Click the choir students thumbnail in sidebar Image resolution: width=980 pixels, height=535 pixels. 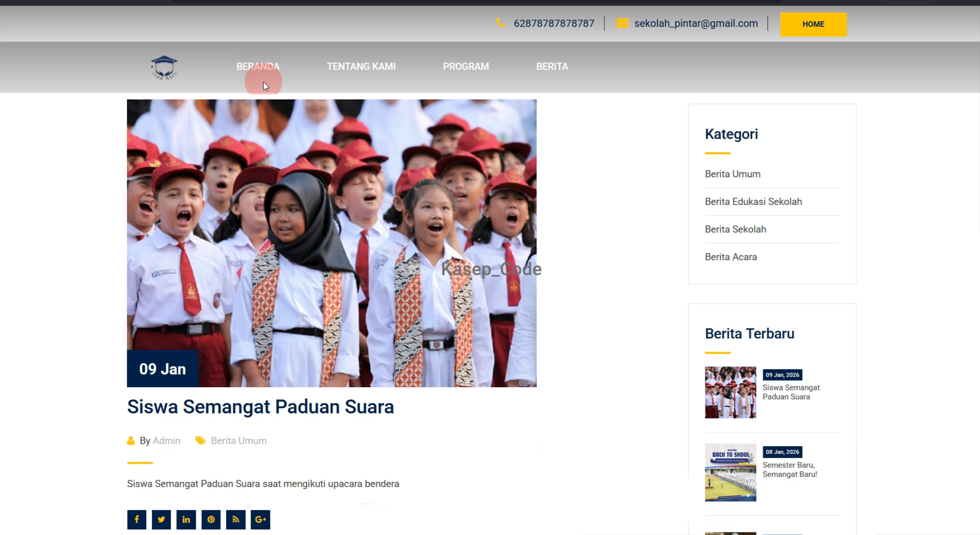(730, 392)
